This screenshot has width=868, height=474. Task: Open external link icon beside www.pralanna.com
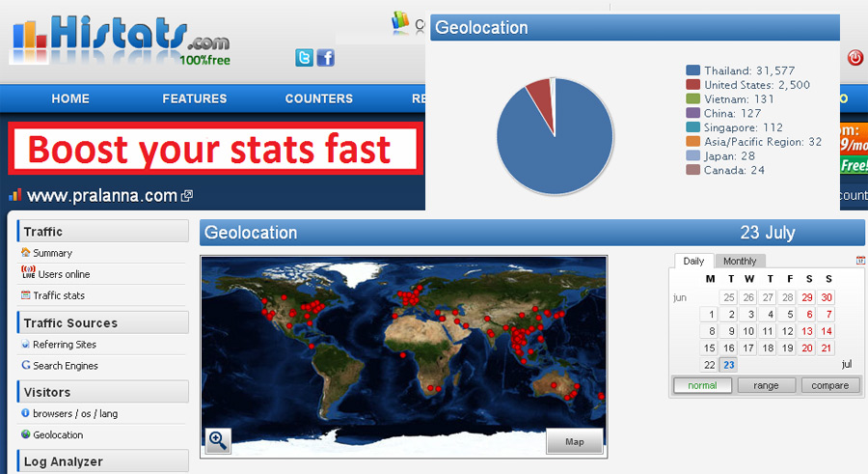point(187,195)
